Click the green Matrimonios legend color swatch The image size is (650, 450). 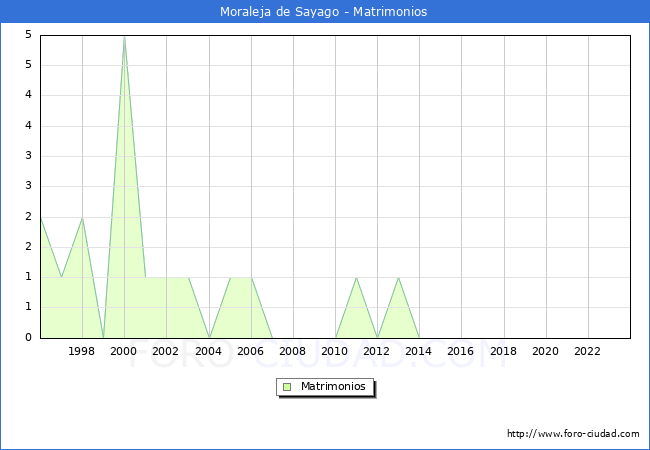tap(287, 387)
